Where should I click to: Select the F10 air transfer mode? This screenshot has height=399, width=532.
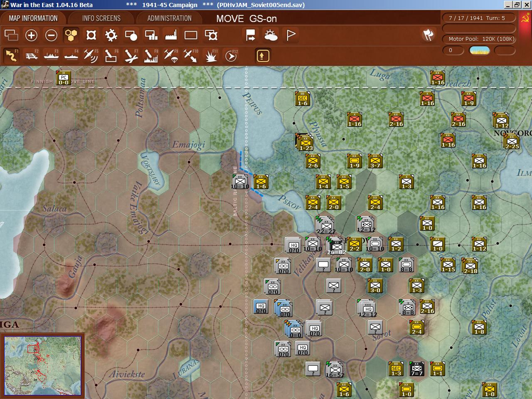191,55
